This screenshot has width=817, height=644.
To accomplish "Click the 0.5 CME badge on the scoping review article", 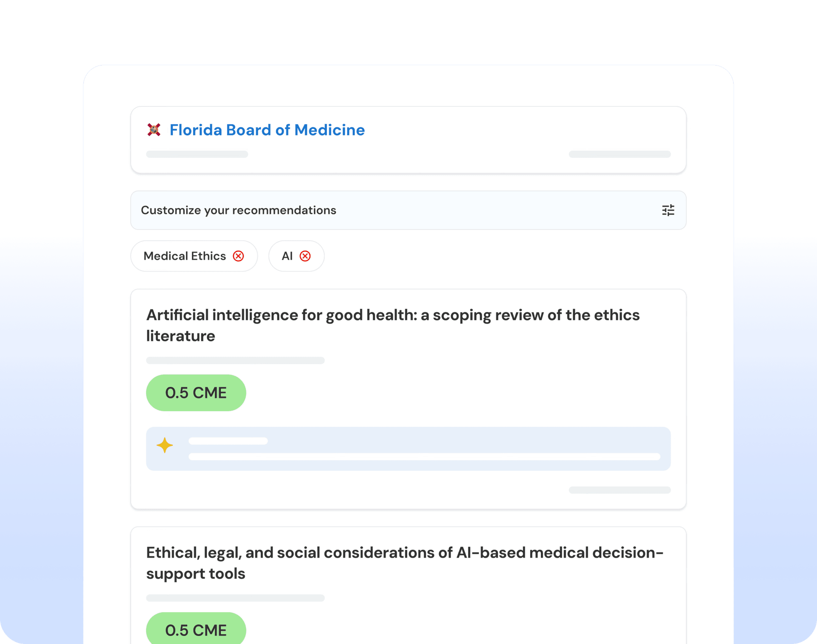I will pos(196,392).
